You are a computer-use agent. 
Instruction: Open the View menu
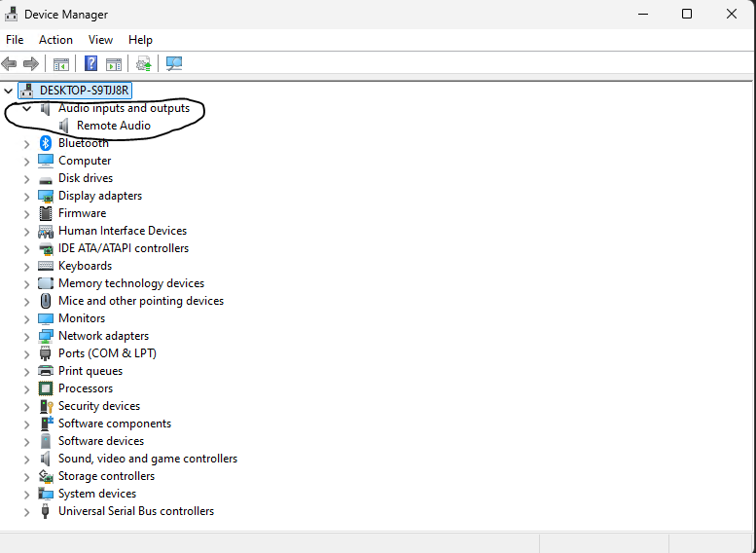(100, 40)
